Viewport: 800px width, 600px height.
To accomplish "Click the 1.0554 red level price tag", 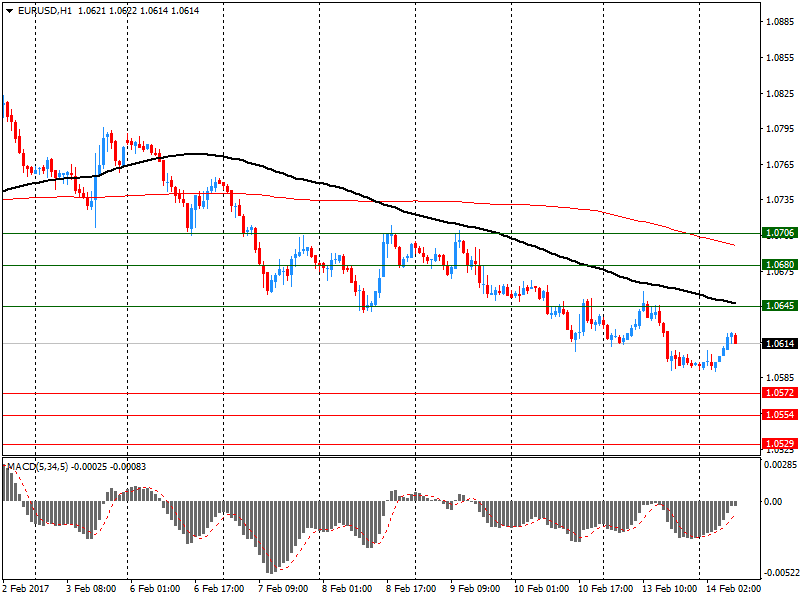I will point(779,415).
